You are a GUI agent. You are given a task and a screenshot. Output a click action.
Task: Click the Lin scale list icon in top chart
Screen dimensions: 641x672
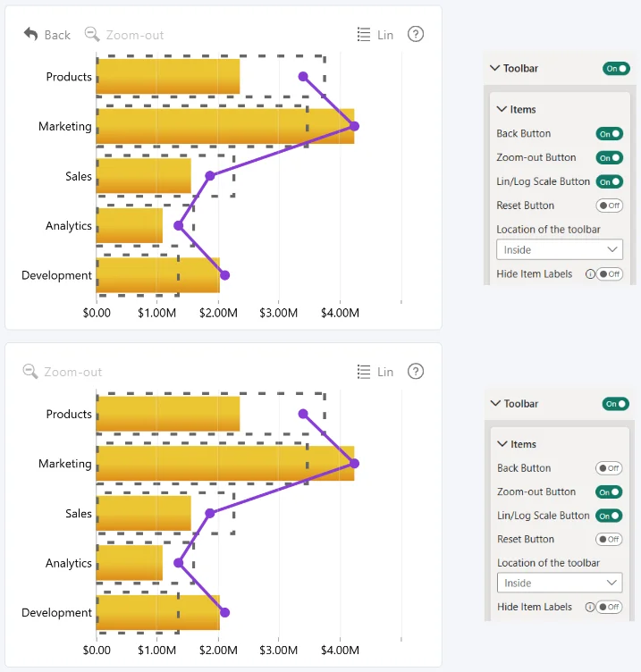(364, 34)
